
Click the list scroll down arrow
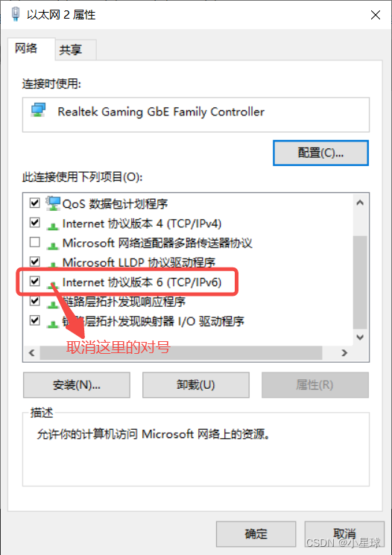click(360, 337)
